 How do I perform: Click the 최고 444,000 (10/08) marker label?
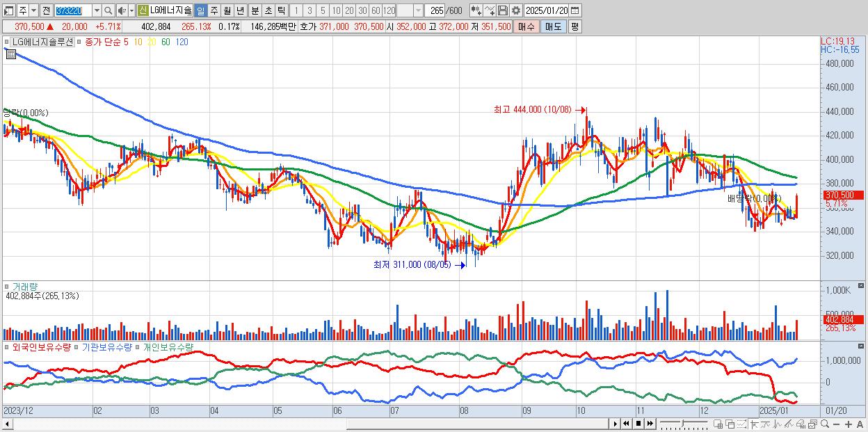[532, 109]
